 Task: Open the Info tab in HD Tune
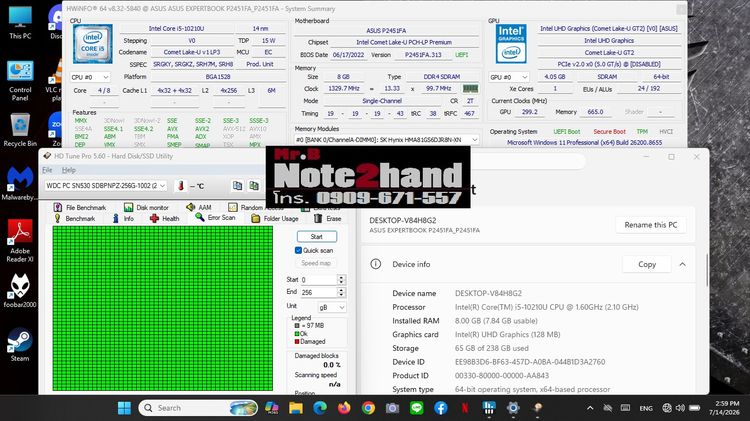pos(123,219)
